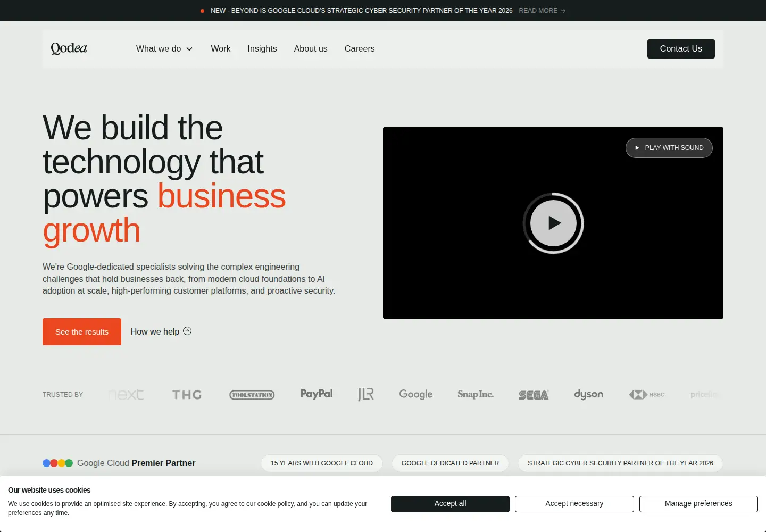Viewport: 766px width, 532px height.
Task: Open About us page
Action: click(x=311, y=49)
